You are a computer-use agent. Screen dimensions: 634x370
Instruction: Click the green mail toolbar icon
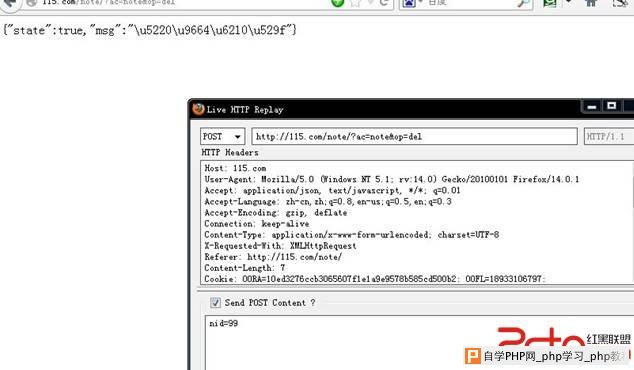(x=550, y=2)
